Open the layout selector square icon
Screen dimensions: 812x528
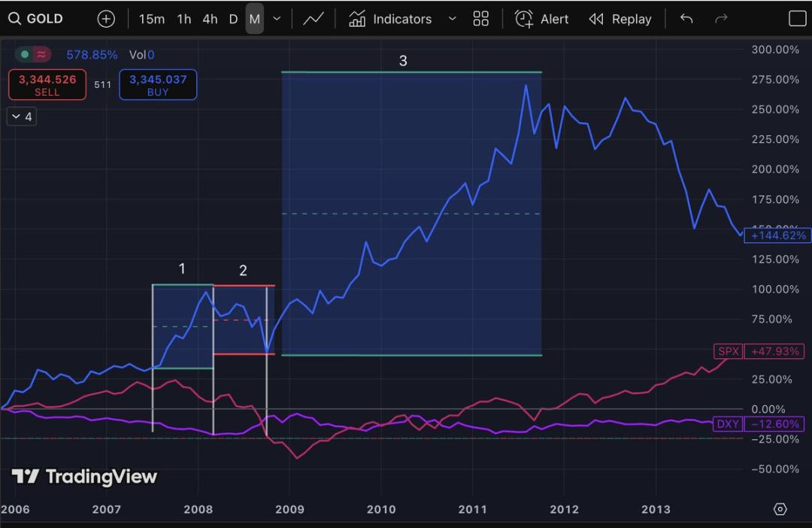(x=797, y=19)
